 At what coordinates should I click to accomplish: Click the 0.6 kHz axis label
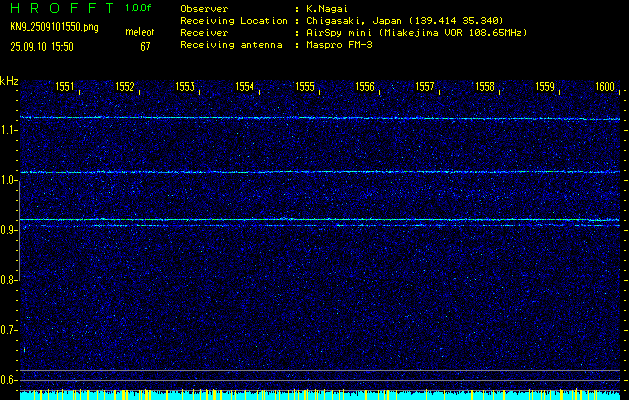(7, 380)
